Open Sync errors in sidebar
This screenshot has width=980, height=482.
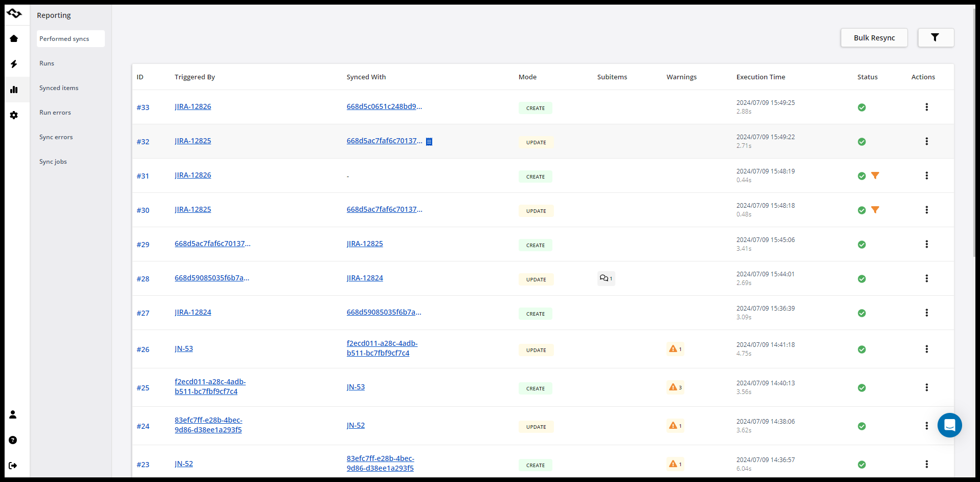click(x=56, y=137)
